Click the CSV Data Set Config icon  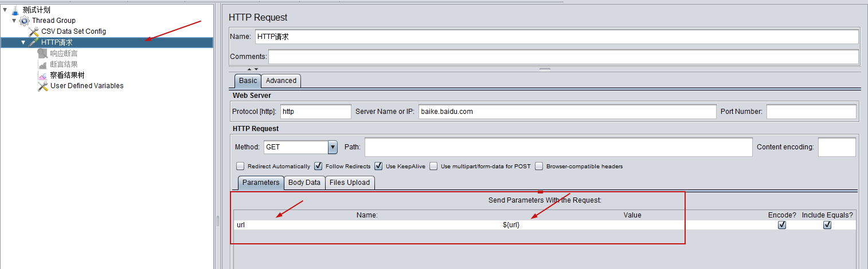coord(34,31)
